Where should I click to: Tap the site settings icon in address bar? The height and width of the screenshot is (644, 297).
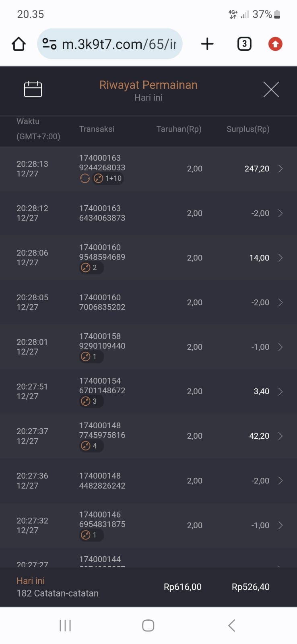49,44
